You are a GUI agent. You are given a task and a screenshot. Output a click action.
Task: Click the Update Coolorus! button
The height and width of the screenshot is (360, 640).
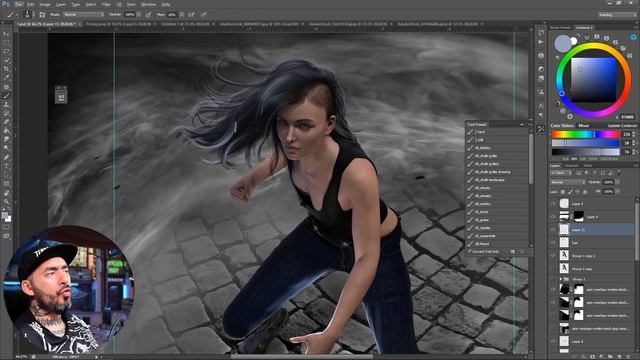[622, 125]
